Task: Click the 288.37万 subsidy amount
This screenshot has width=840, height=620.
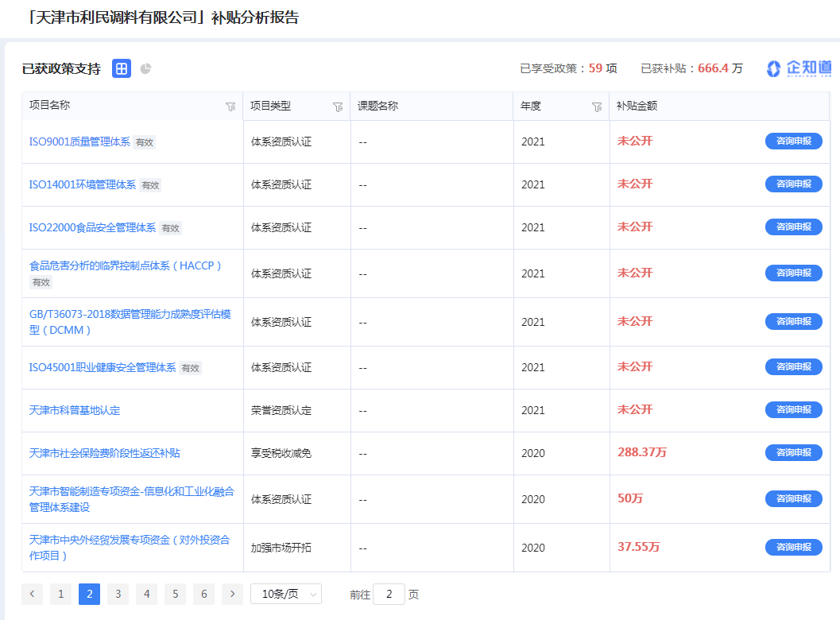Action: point(642,452)
